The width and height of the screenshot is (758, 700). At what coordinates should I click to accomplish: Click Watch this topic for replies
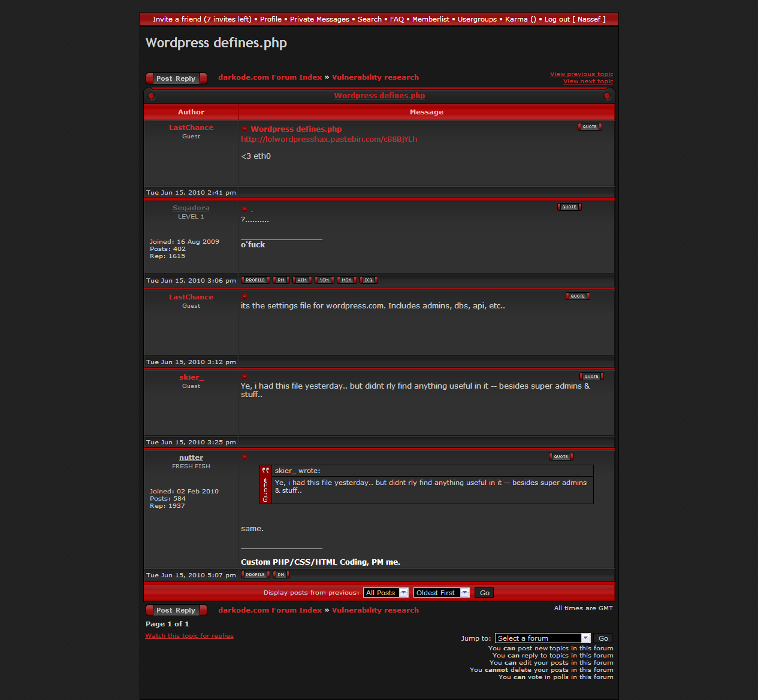click(x=189, y=636)
